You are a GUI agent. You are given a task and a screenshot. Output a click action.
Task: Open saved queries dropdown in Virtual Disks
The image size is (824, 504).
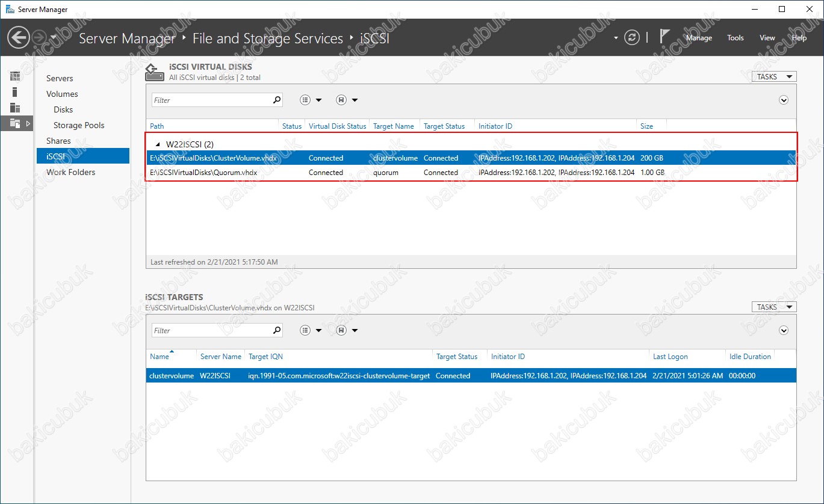(x=347, y=100)
